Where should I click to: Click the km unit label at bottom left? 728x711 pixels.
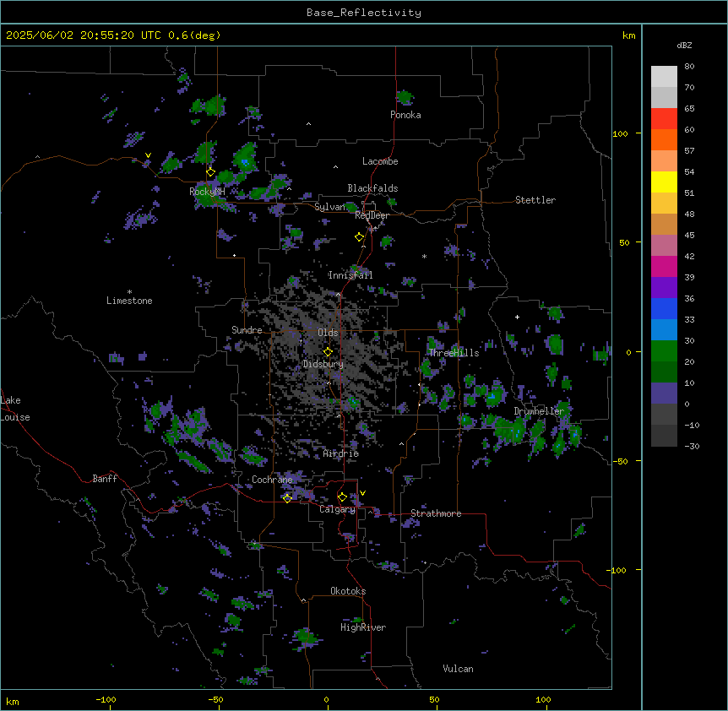tap(13, 701)
